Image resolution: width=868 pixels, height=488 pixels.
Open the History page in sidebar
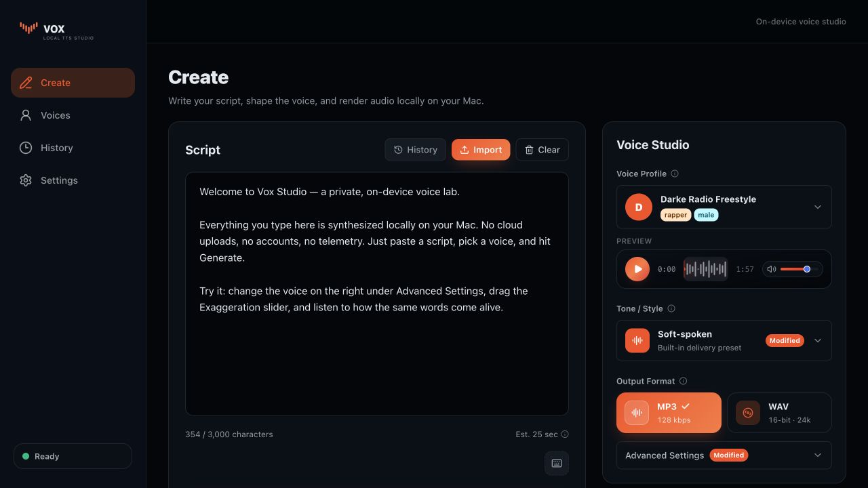click(x=73, y=148)
